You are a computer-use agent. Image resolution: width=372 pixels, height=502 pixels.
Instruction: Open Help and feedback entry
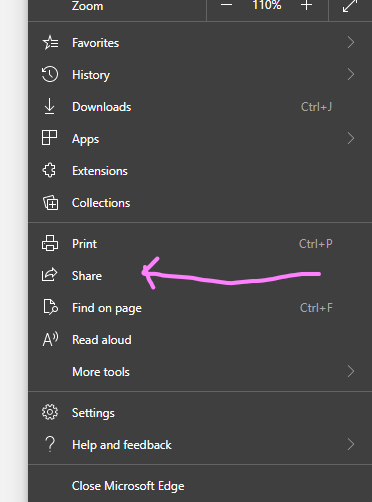pyautogui.click(x=200, y=445)
